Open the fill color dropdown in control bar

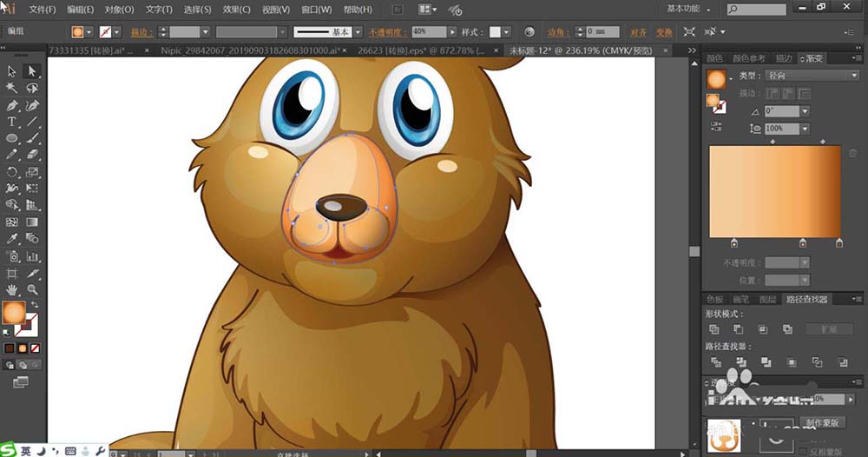(x=89, y=32)
